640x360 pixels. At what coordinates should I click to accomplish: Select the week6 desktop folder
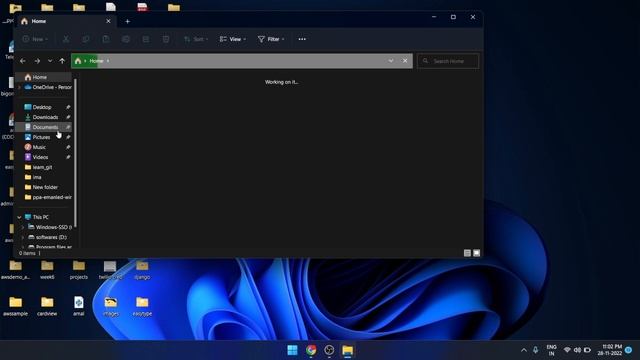click(47, 270)
